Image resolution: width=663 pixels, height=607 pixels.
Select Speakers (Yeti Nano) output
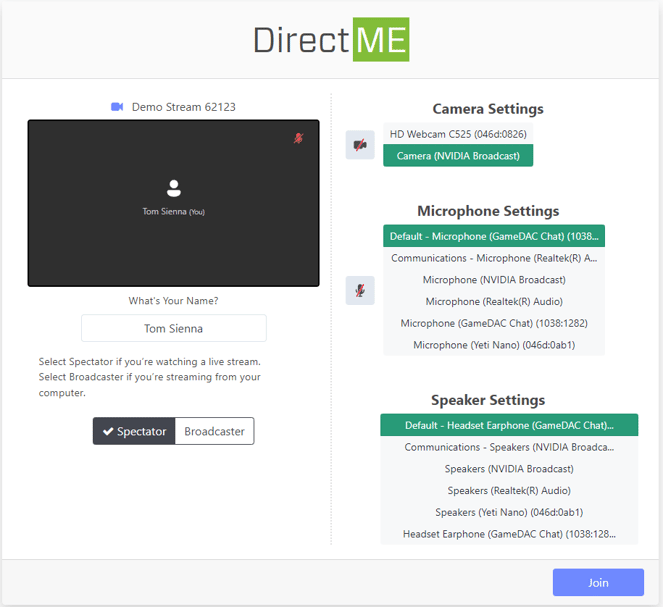click(509, 512)
